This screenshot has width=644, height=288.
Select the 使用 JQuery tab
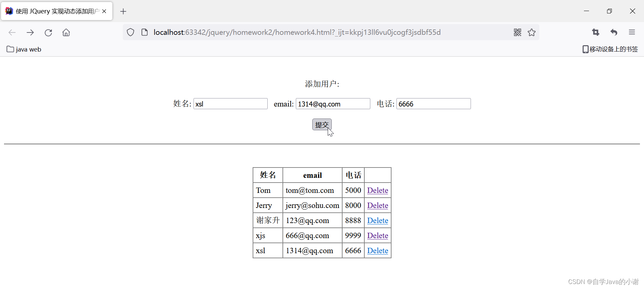57,11
